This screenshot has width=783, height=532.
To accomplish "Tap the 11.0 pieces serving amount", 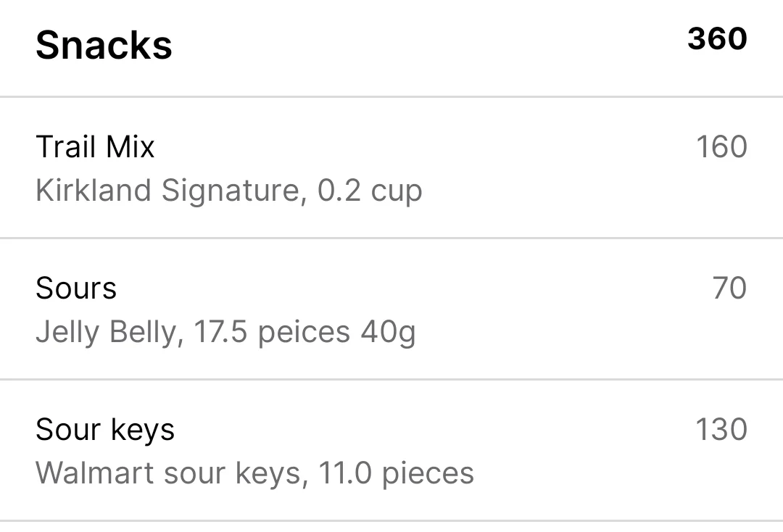I will click(396, 473).
